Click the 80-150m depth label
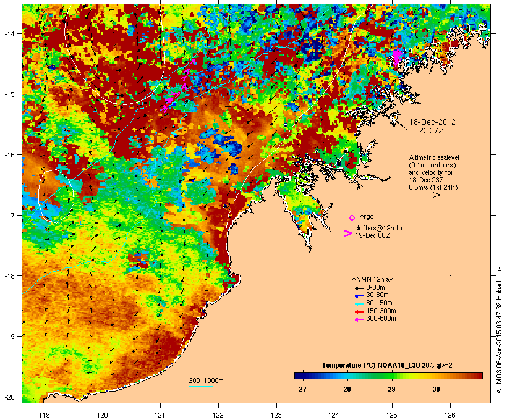The height and width of the screenshot is (420, 507). (379, 303)
